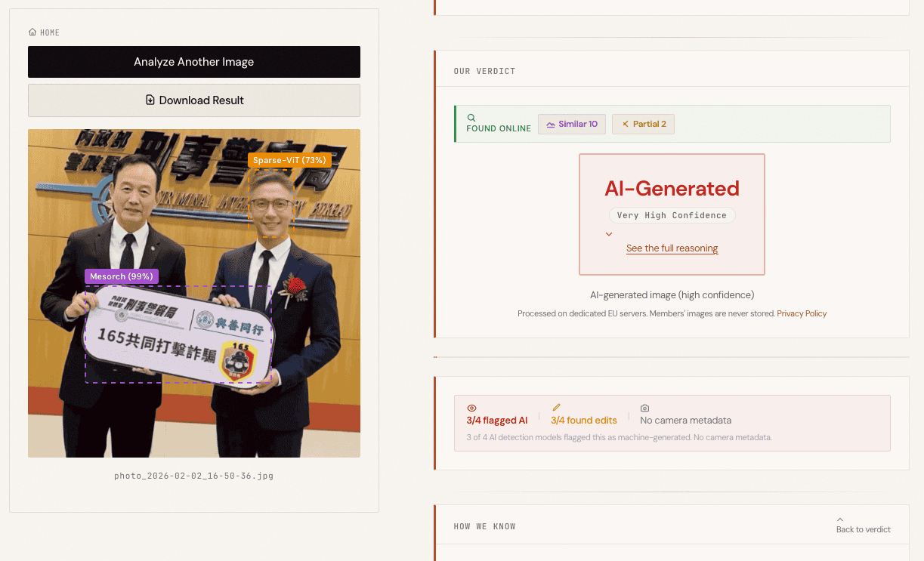This screenshot has height=561, width=924.
Task: Click the house icon beside HOME
Action: coord(32,32)
